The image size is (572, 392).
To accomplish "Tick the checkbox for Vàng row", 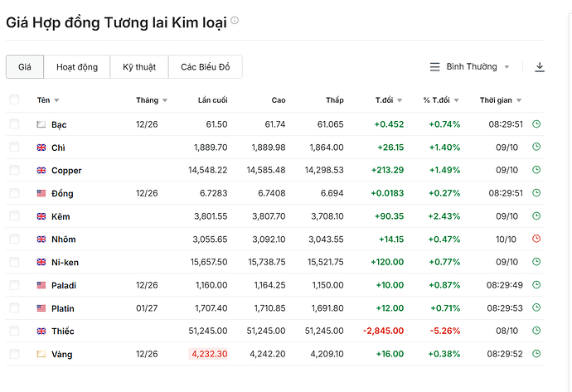I will click(x=14, y=354).
